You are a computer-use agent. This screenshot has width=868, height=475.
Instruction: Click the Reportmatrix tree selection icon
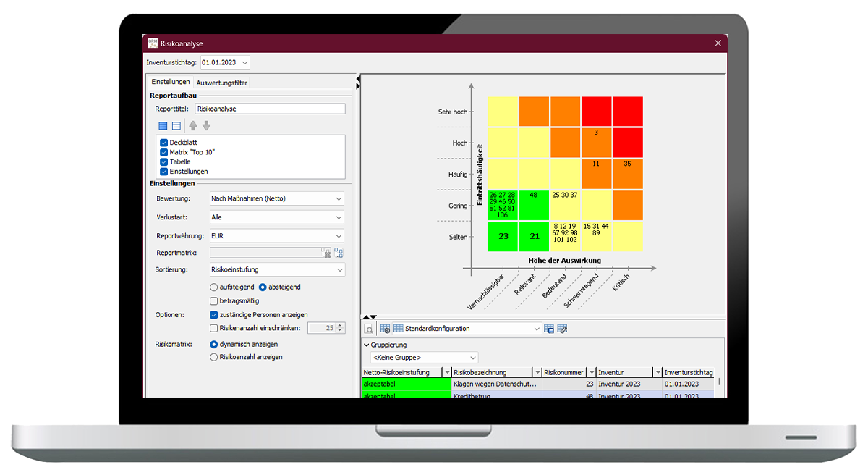[x=339, y=253]
